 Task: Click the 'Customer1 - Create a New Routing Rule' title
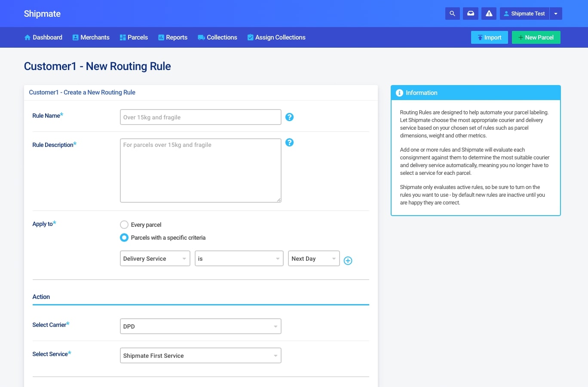click(82, 92)
